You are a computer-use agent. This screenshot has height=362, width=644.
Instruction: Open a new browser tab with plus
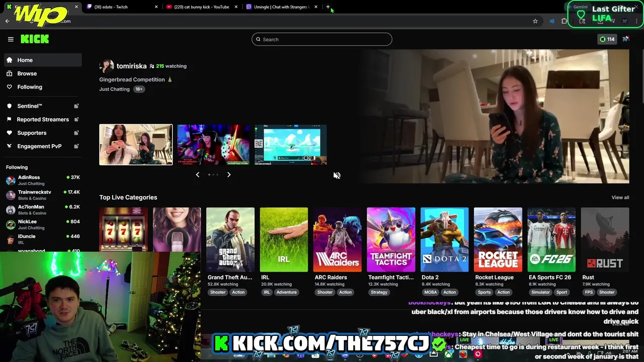[x=328, y=7]
